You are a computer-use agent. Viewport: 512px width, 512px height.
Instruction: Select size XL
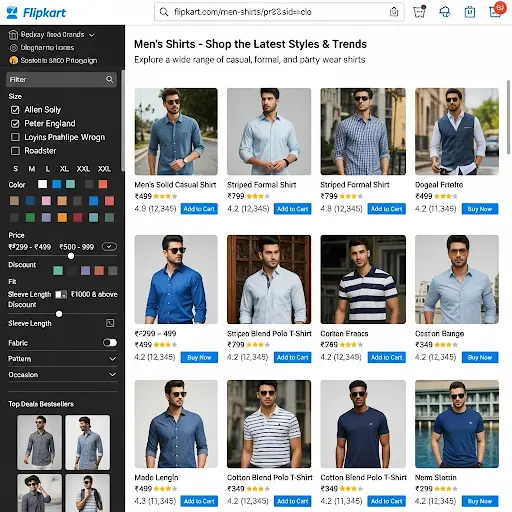point(64,169)
